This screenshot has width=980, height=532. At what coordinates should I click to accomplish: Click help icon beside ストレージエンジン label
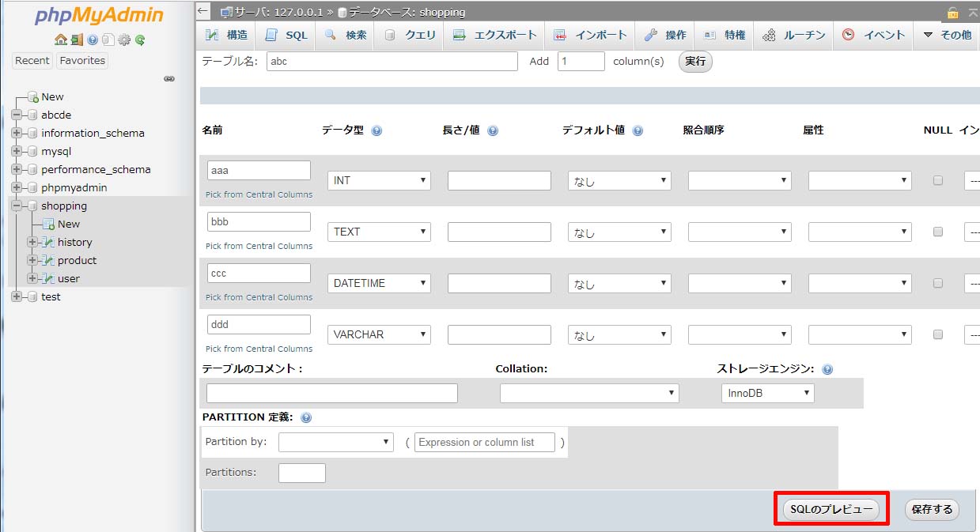pyautogui.click(x=827, y=369)
